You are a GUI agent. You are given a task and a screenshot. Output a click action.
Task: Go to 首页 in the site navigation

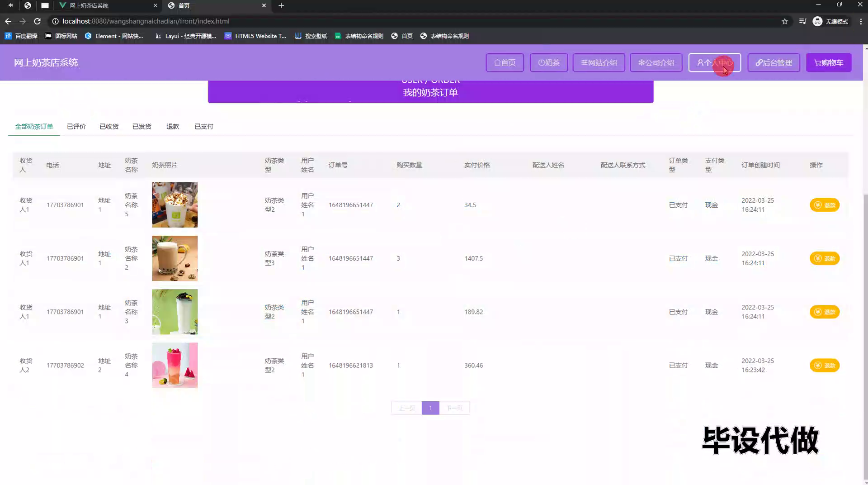coord(505,62)
